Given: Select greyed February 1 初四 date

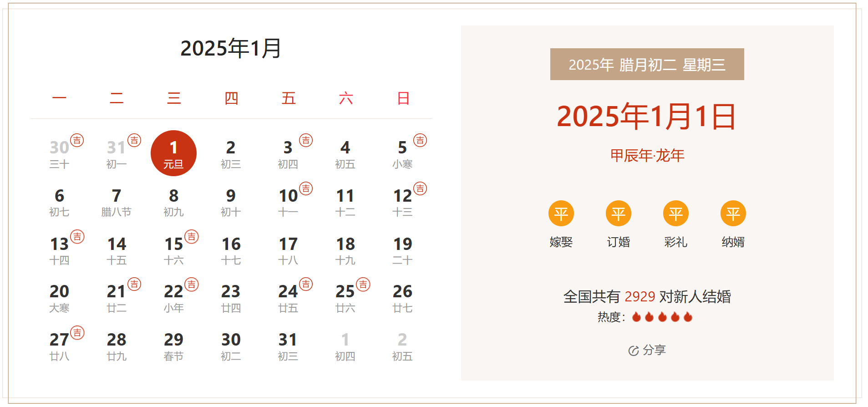Looking at the screenshot, I should (x=345, y=347).
